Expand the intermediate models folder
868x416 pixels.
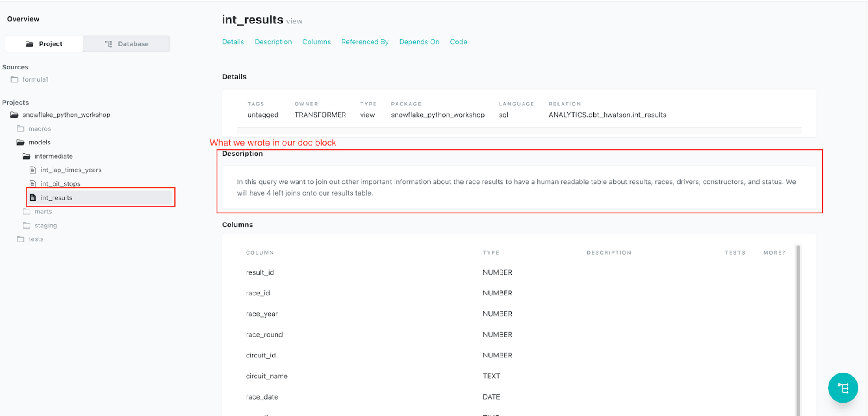(x=53, y=156)
